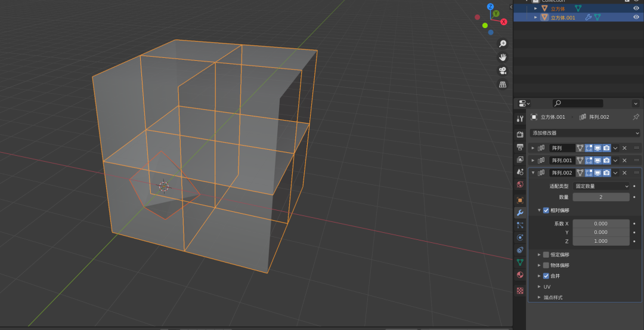Image resolution: width=644 pixels, height=330 pixels.
Task: Open the Material properties tab
Action: point(520,275)
